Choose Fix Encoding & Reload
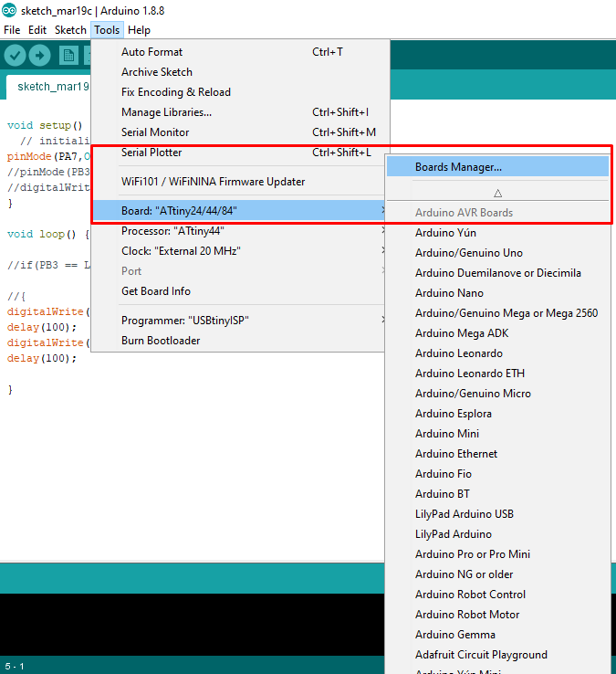This screenshot has width=616, height=674. (241, 92)
